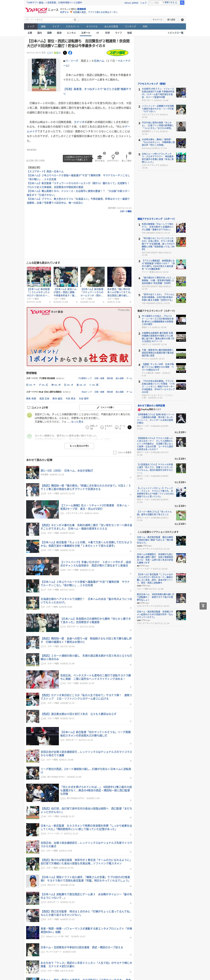Click the keyword search magnifier icon
The height and width of the screenshot is (980, 210).
click(x=75, y=20)
